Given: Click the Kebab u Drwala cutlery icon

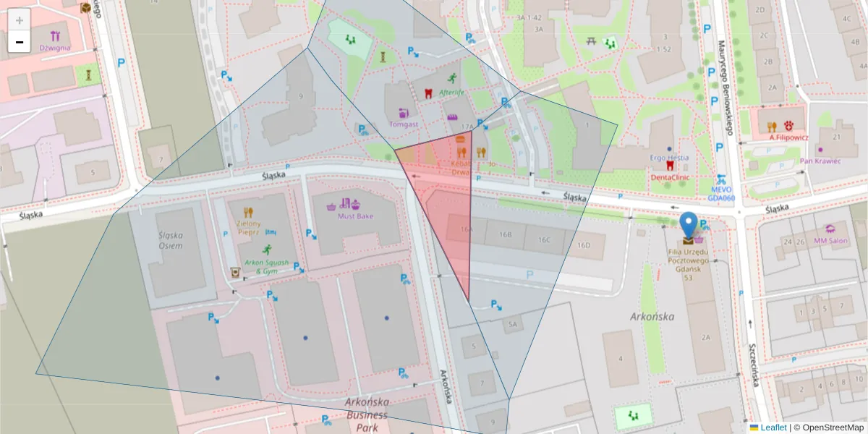Looking at the screenshot, I should 462,153.
